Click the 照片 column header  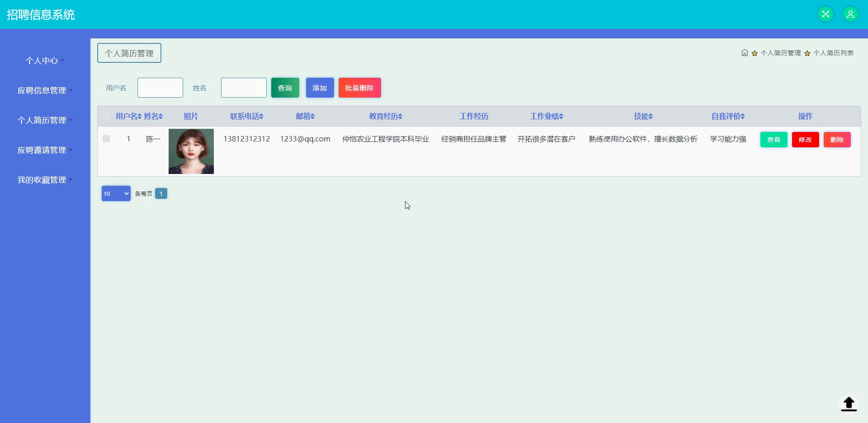point(191,116)
